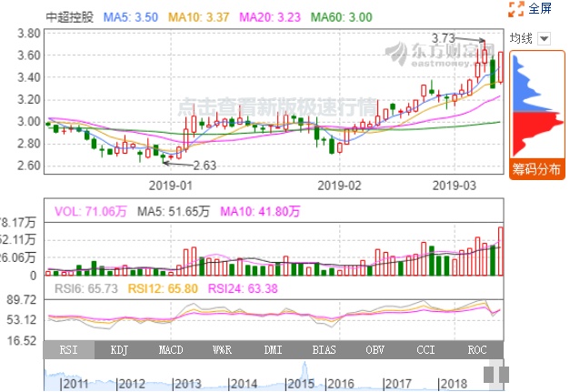
Task: Open the 均线 dropdown arrow
Action: pyautogui.click(x=544, y=38)
